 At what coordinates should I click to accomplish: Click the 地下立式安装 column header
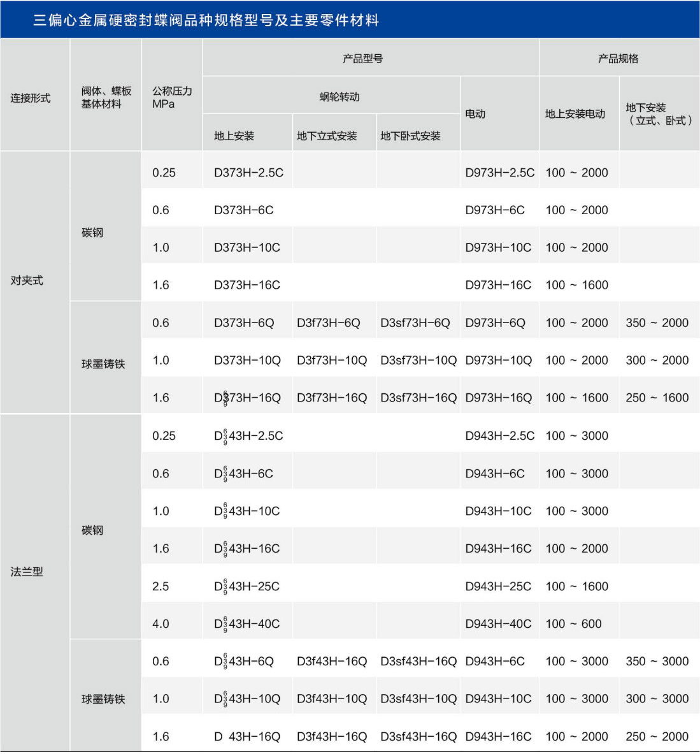327,136
